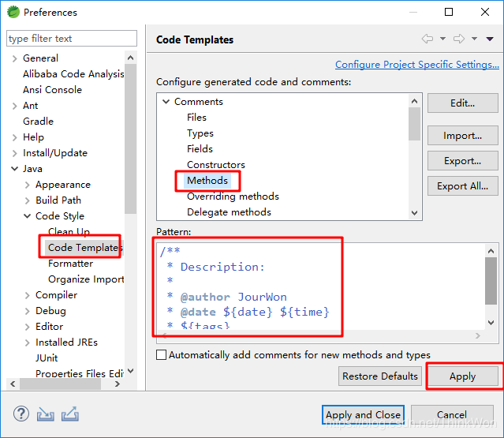Enable automatically add comments checkbox

point(161,354)
